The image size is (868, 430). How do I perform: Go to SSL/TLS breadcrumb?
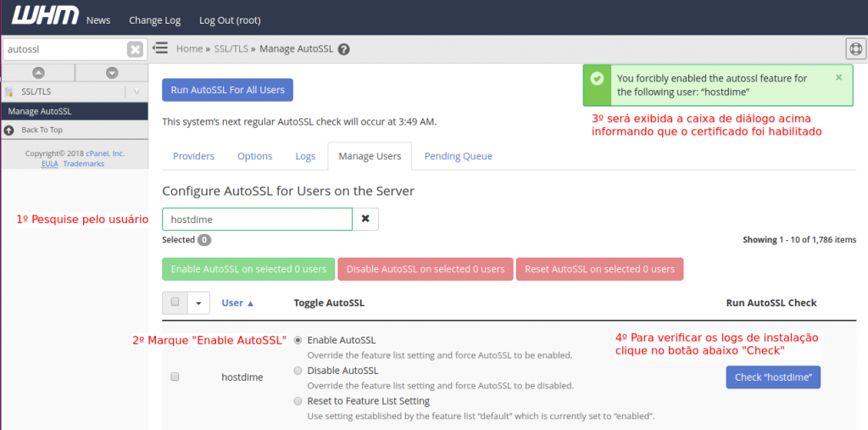231,48
